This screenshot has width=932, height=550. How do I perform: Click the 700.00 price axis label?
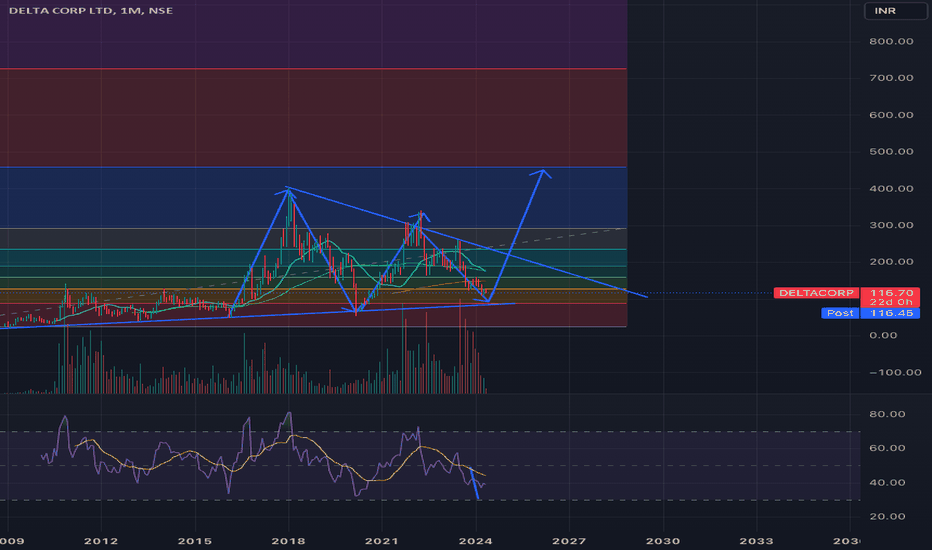click(x=891, y=78)
